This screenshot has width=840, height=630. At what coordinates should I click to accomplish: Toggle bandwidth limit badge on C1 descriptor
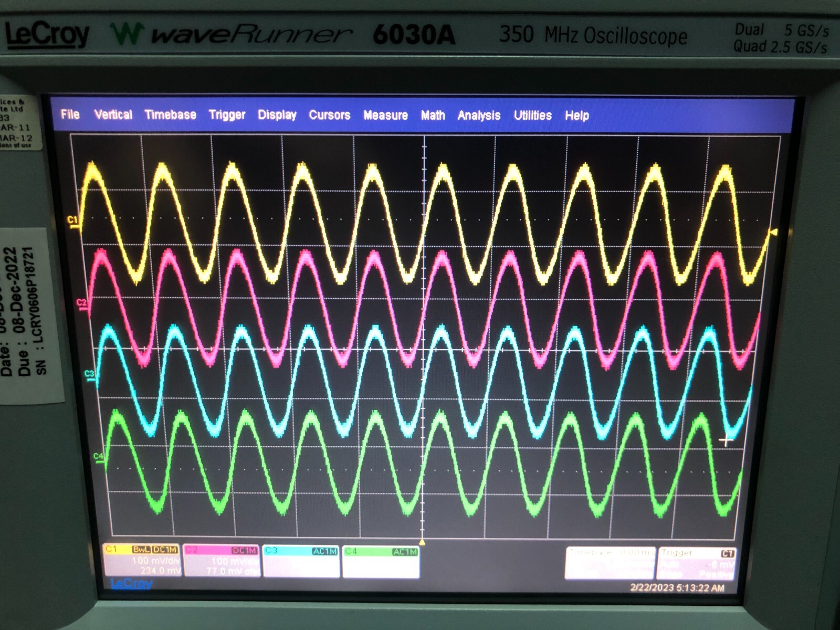point(141,549)
